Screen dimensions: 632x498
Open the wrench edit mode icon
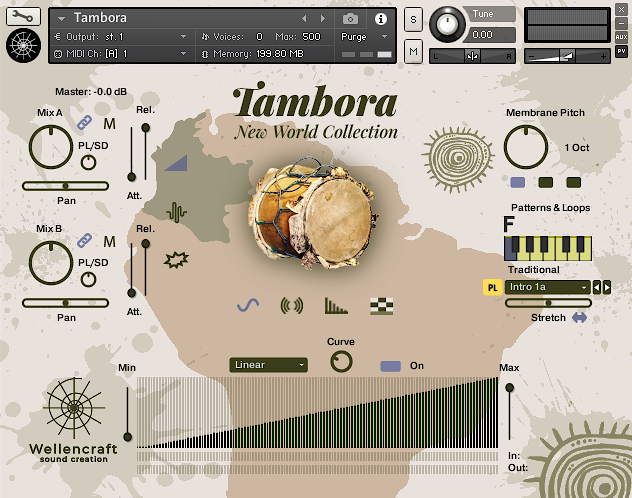point(23,17)
